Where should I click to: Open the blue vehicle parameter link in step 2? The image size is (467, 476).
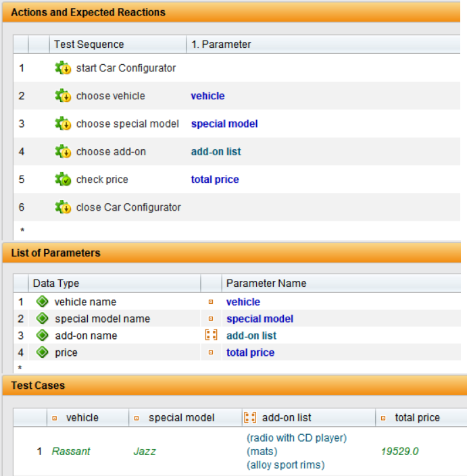pos(207,96)
